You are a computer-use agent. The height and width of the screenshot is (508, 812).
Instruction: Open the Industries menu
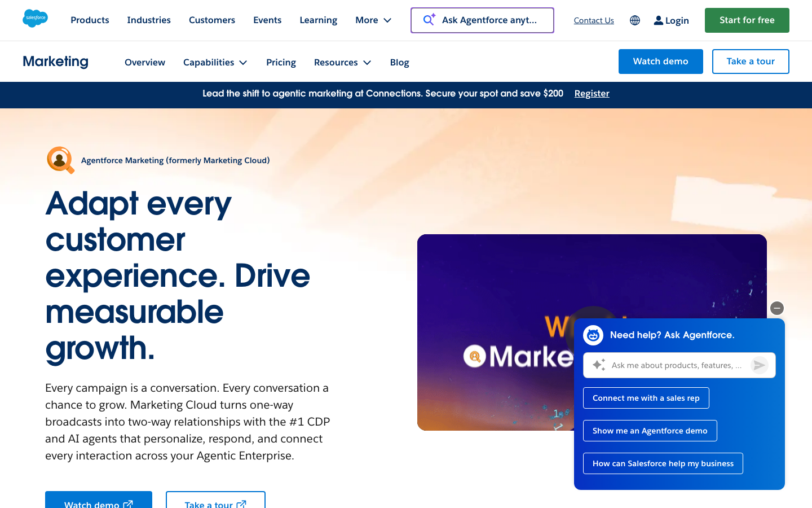pos(149,20)
